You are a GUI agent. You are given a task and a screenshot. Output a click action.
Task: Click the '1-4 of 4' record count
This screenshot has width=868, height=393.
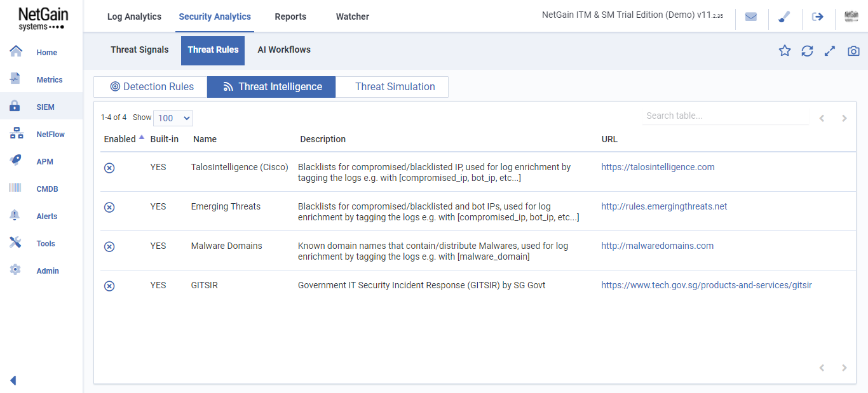click(114, 117)
